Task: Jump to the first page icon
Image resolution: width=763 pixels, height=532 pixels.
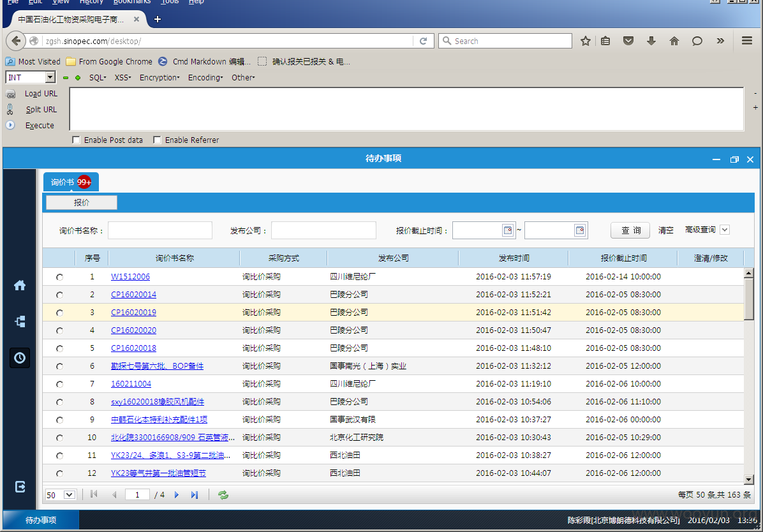Action: click(x=94, y=494)
